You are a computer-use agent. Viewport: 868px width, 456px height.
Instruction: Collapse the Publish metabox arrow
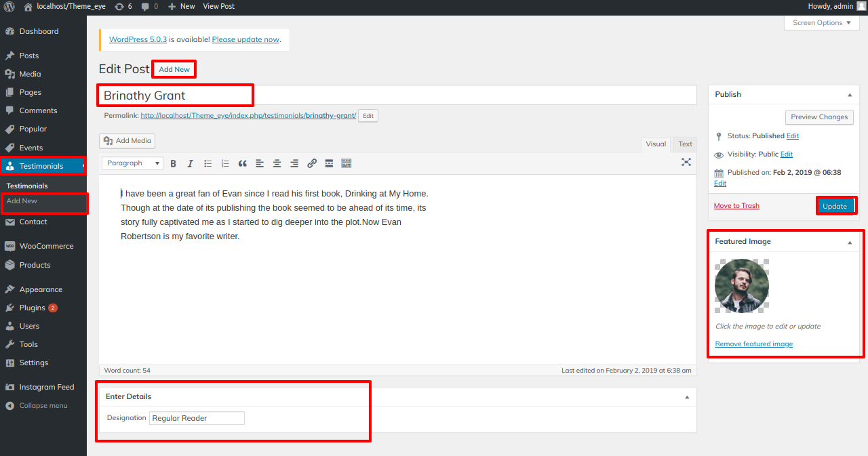850,95
